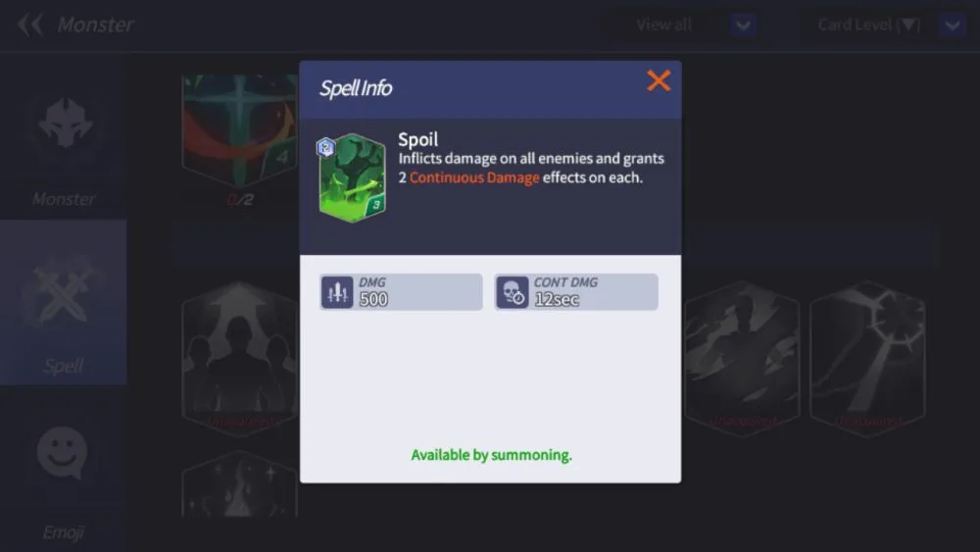Select the flame spell card at bottom
The image size is (980, 552).
point(240,484)
